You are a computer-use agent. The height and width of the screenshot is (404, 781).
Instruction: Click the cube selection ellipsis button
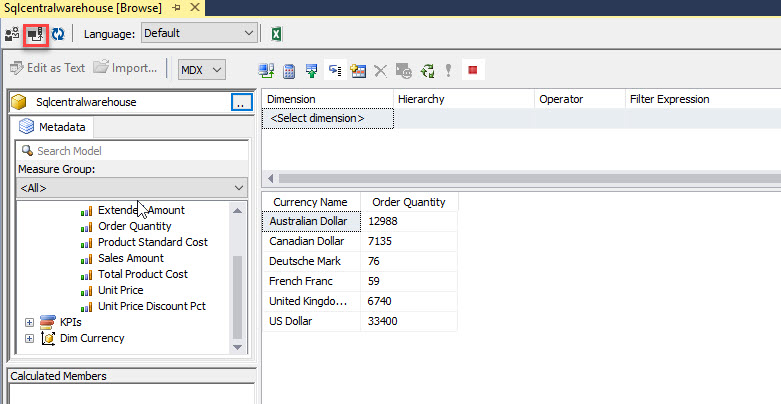tap(242, 102)
